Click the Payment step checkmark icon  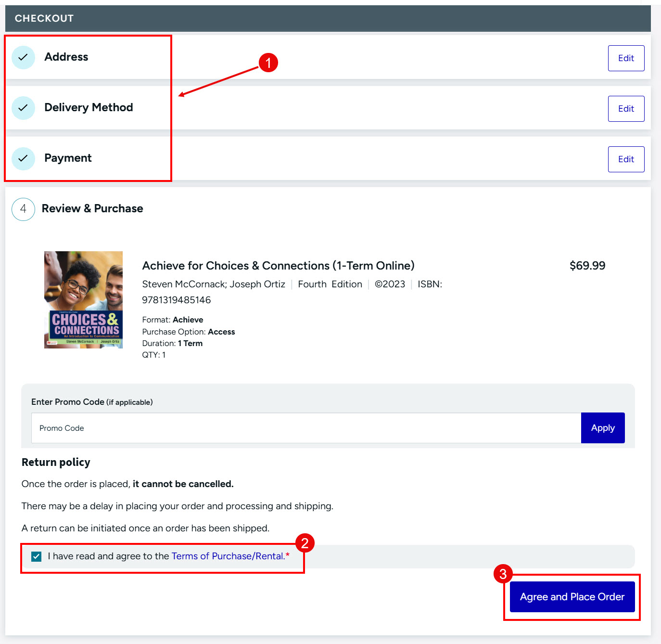[23, 158]
